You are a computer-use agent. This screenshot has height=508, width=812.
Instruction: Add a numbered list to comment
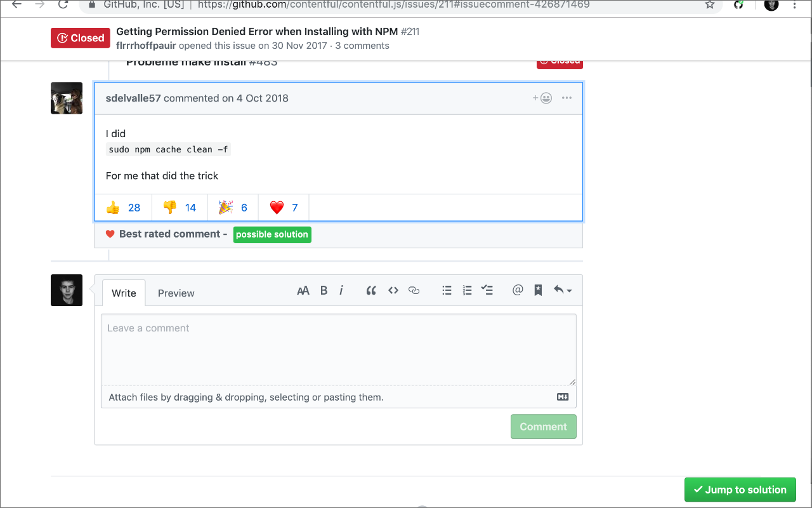467,290
